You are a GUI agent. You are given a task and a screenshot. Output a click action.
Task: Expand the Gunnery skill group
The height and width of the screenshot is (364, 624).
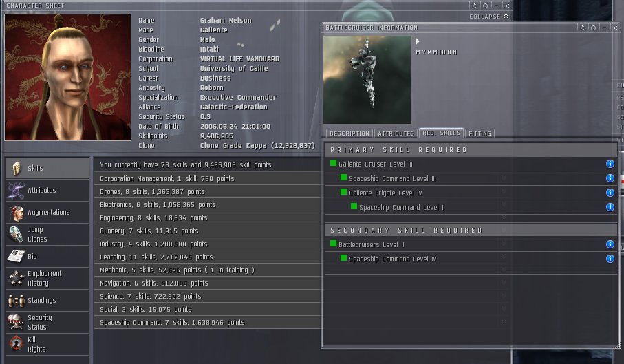(207, 231)
